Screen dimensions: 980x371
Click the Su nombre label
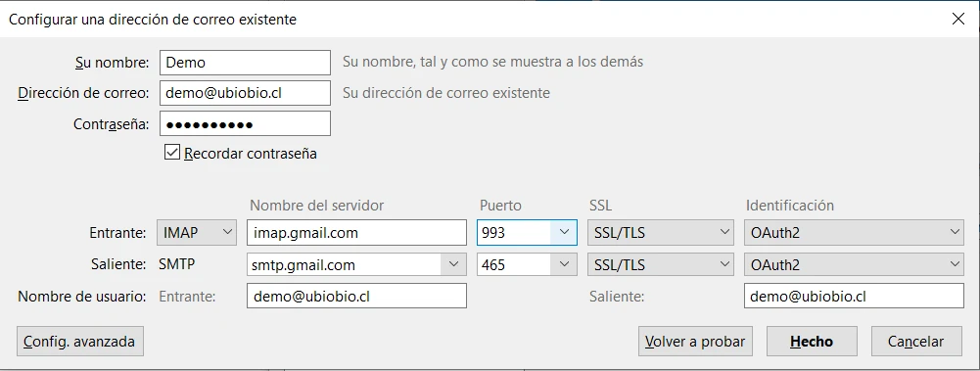point(112,63)
